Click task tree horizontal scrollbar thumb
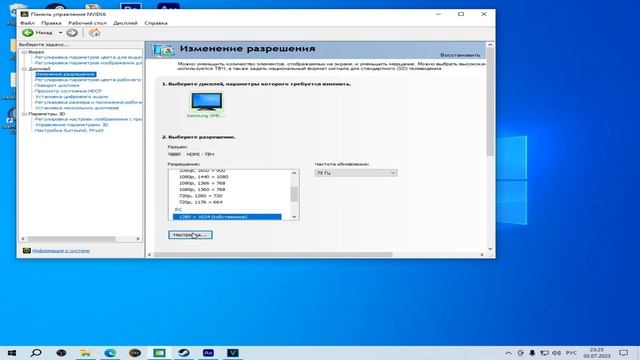The height and width of the screenshot is (360, 640). click(x=71, y=239)
